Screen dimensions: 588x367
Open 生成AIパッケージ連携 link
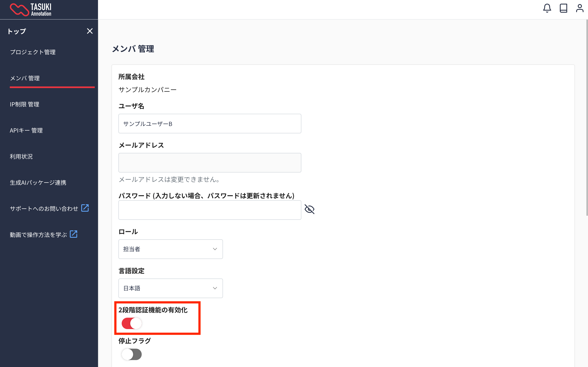pos(38,182)
